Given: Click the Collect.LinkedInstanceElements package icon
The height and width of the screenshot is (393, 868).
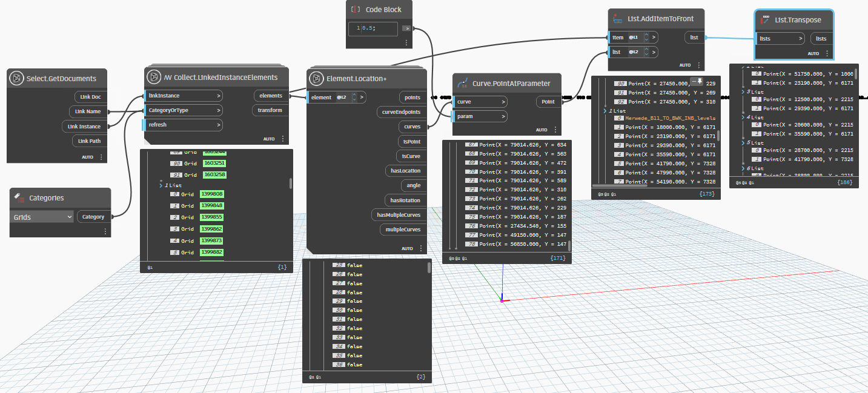Looking at the screenshot, I should 154,78.
